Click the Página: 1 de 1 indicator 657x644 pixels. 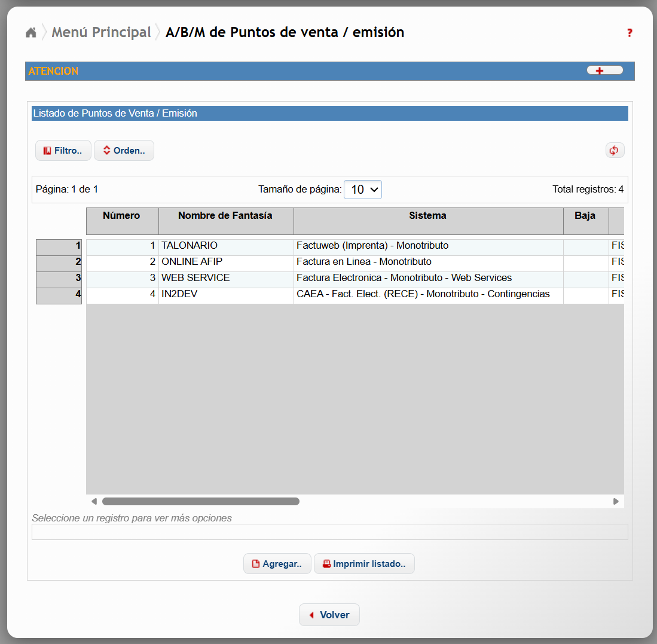pyautogui.click(x=66, y=190)
